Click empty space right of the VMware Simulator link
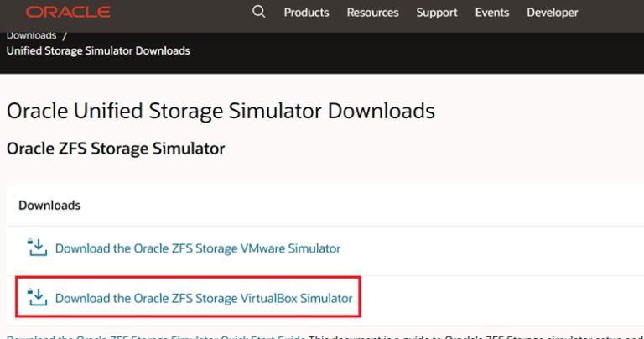644x339 pixels. coord(486,248)
